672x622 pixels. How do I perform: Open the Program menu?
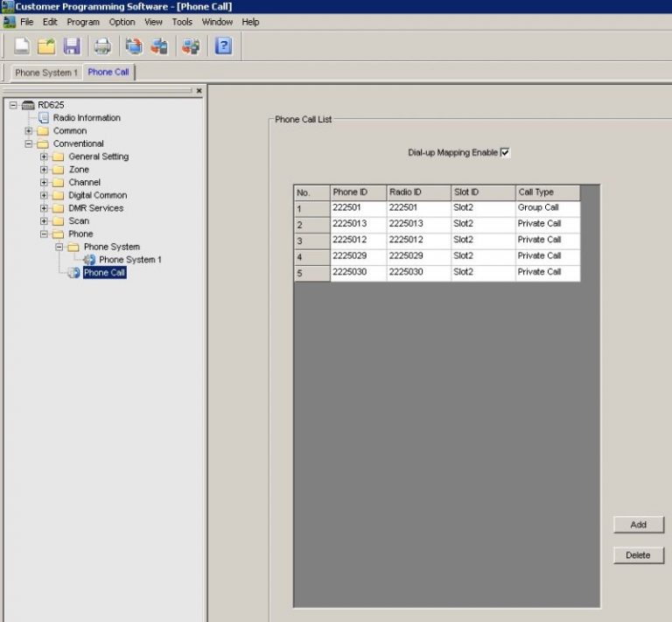[x=83, y=22]
